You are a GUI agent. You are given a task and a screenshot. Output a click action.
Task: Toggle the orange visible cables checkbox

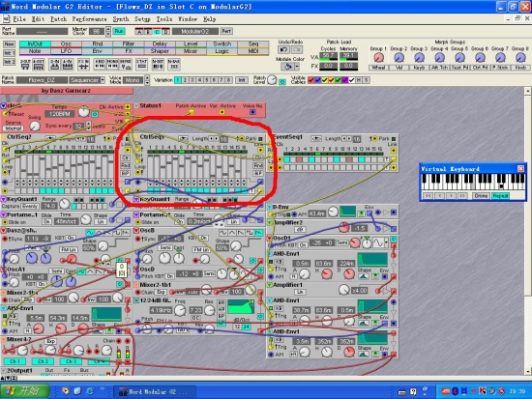coord(331,80)
